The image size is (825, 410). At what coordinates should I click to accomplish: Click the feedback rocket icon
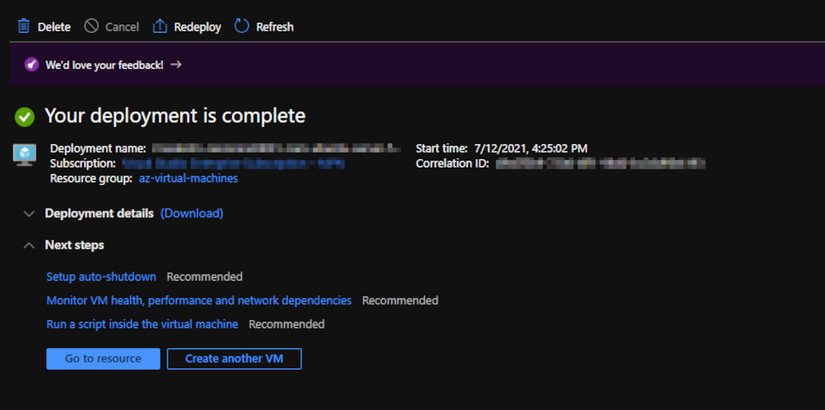tap(32, 65)
